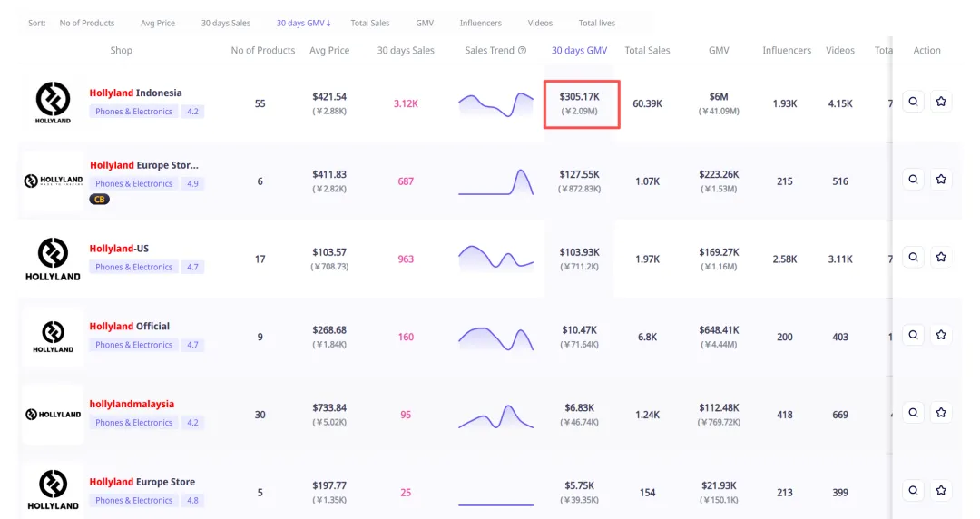Star the Hollyland-US shop
980x519 pixels.
(x=941, y=258)
